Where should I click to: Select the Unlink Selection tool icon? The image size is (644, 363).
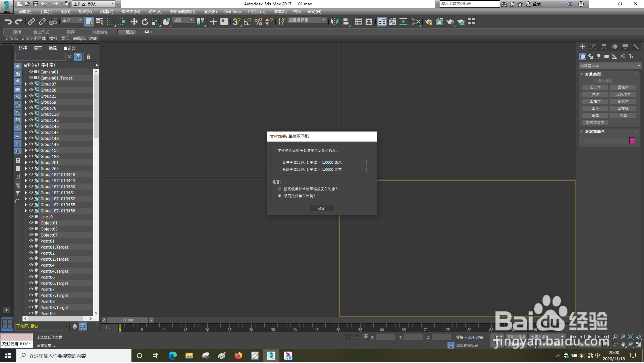click(42, 22)
